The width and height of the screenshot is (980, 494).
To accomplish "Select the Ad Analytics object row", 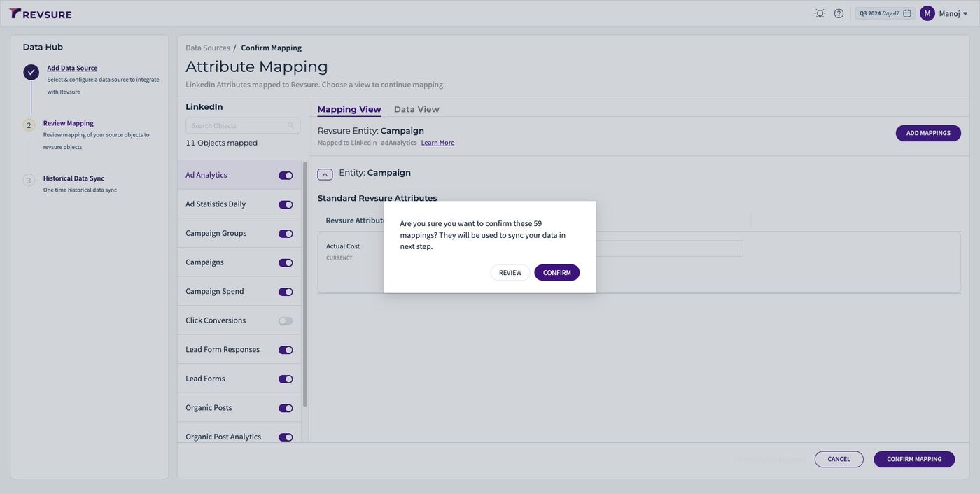I will coord(239,175).
